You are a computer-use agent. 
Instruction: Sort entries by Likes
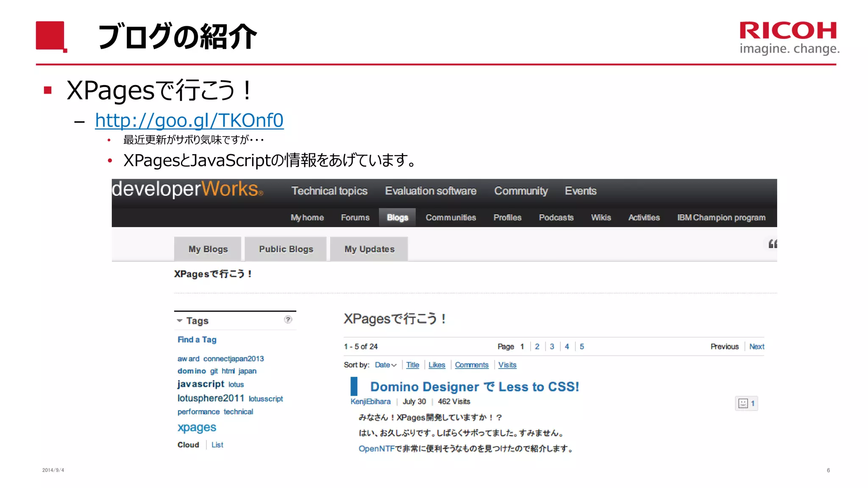coord(437,365)
